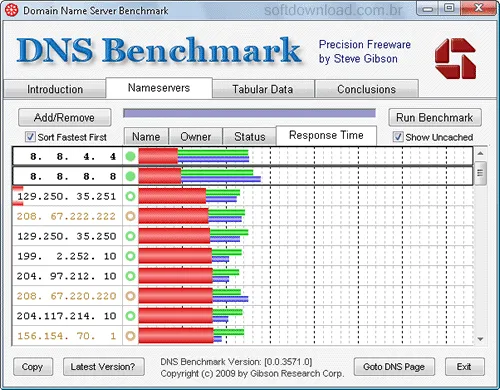Click status circle for 204.117.214.10
Viewport: 500px width, 390px height.
(x=130, y=316)
